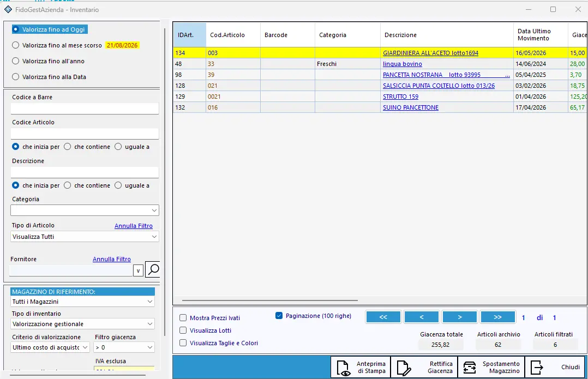Open Tutti i Magazzini dropdown
588x379 pixels.
(82, 302)
